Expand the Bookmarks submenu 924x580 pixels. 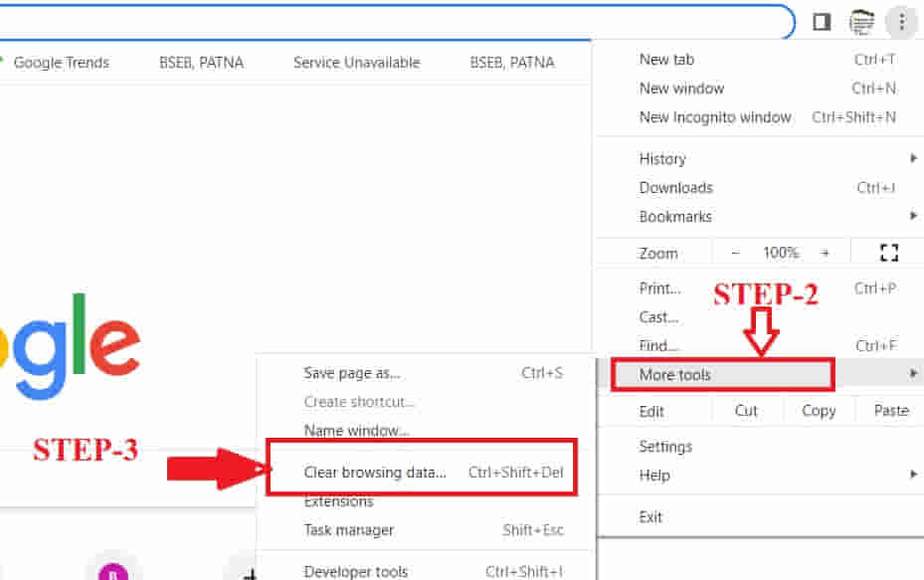pyautogui.click(x=760, y=216)
